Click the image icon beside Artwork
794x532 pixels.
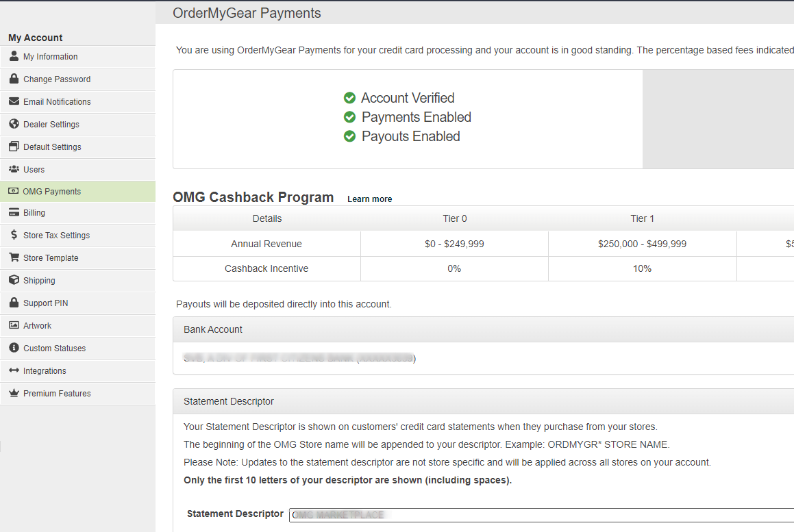14,325
